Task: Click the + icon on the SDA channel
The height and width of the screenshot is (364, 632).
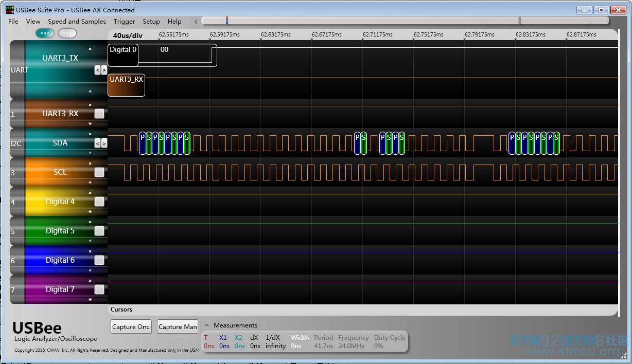Action: pyautogui.click(x=90, y=153)
